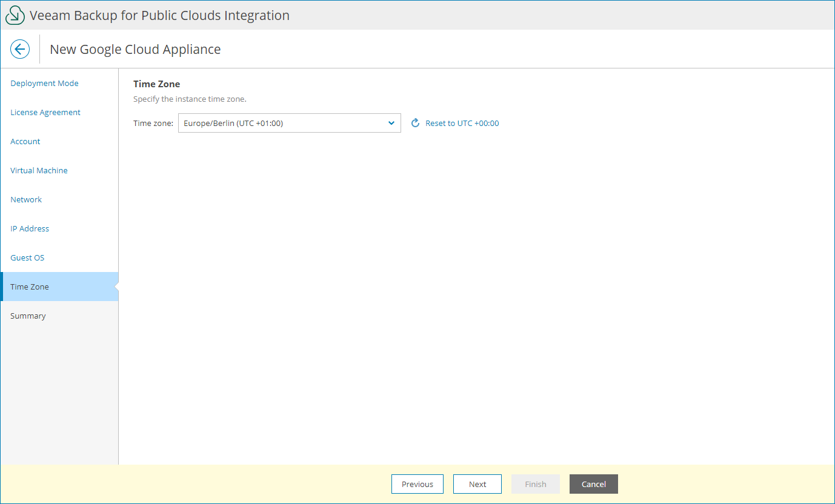Click the reset refresh arrow icon
835x504 pixels.
415,123
